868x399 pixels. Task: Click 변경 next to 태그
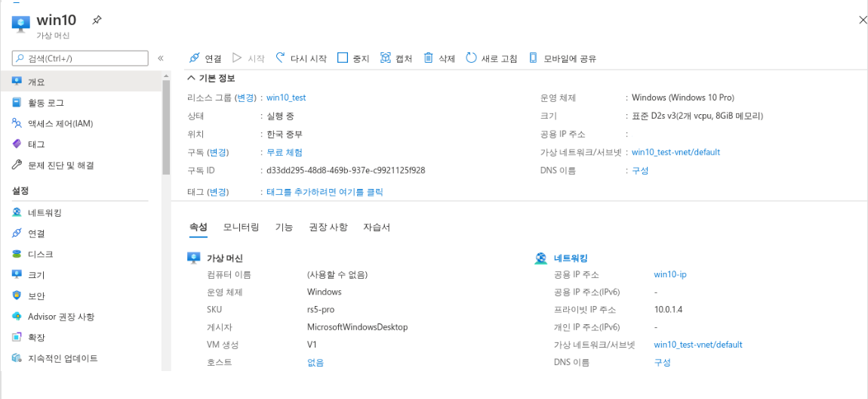217,192
